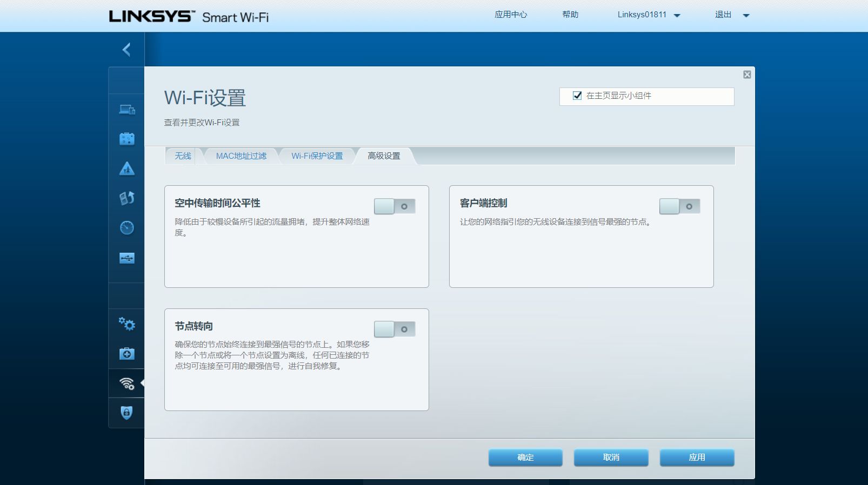Turn on the 节点转向 switch
Viewport: 868px width, 485px height.
point(395,329)
